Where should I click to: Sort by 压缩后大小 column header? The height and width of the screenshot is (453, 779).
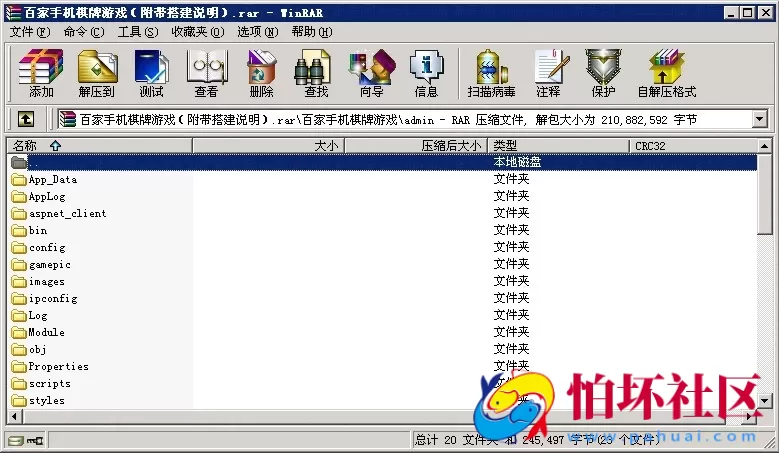416,146
